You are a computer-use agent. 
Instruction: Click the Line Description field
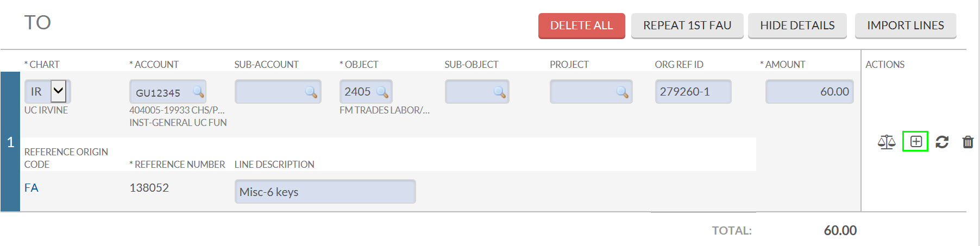click(x=325, y=192)
